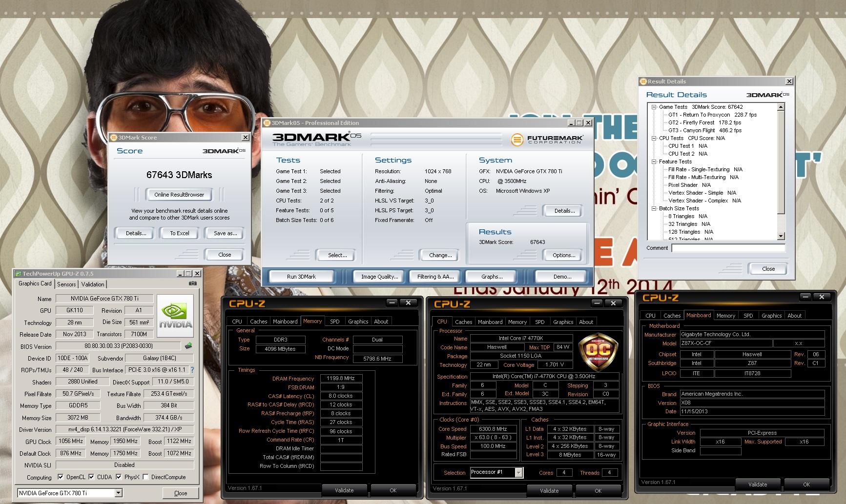Screen dimensions: 846x504
Task: Click the GPU-Z Close button
Action: pyautogui.click(x=180, y=493)
